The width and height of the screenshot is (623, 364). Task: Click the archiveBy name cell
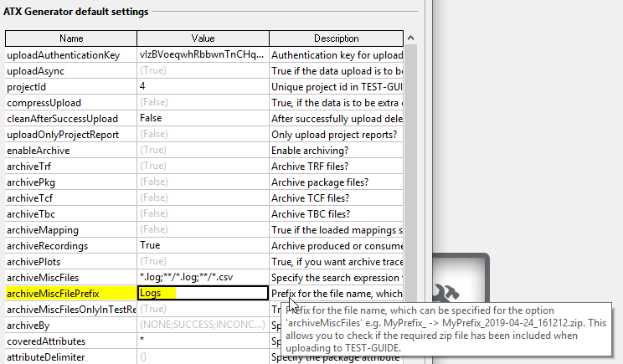tap(71, 325)
